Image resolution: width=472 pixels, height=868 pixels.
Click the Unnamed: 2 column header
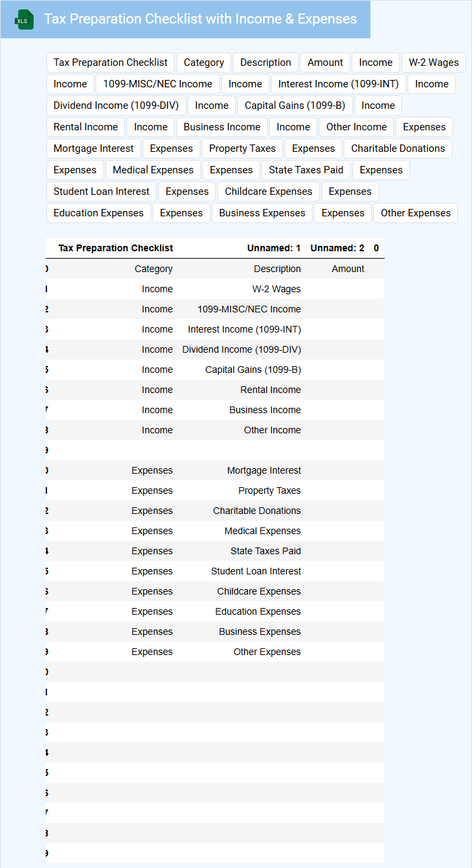(337, 248)
